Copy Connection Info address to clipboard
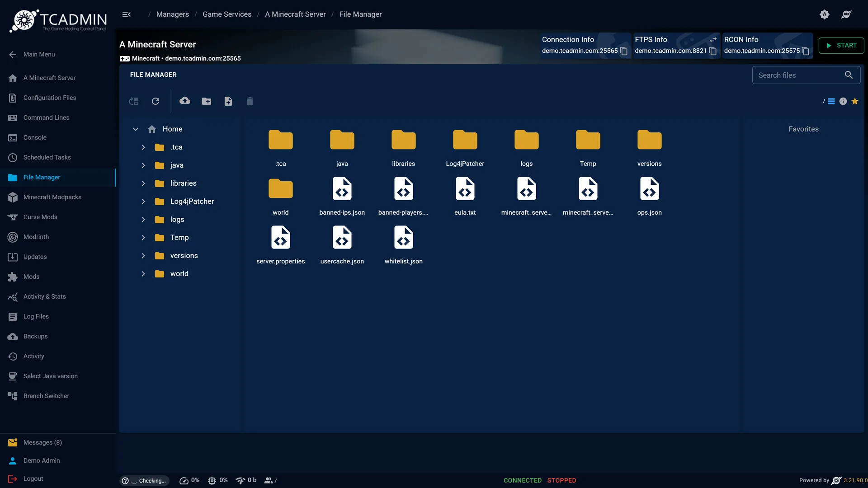 624,51
